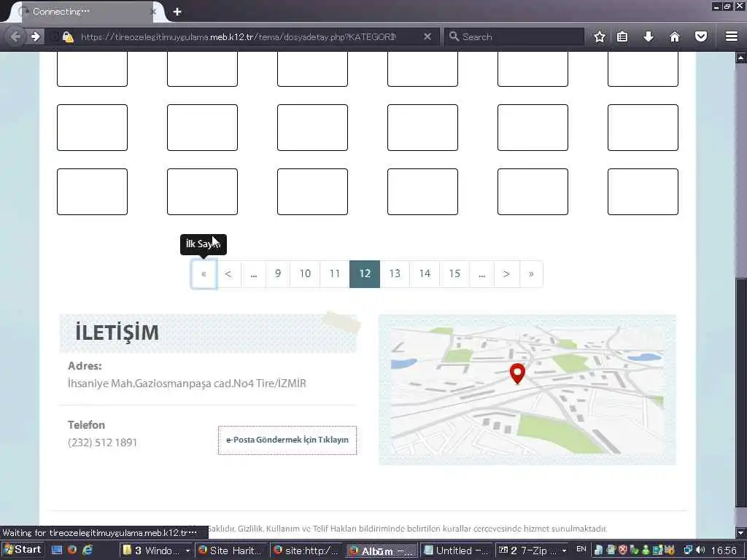747x560 pixels.
Task: Open the bookmarks list icon
Action: 622,36
